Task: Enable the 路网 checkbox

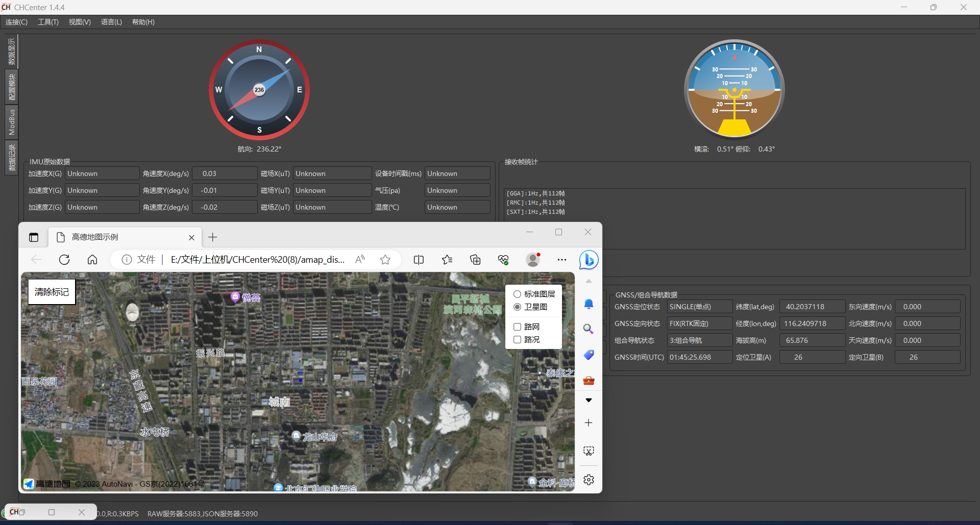Action: click(518, 327)
